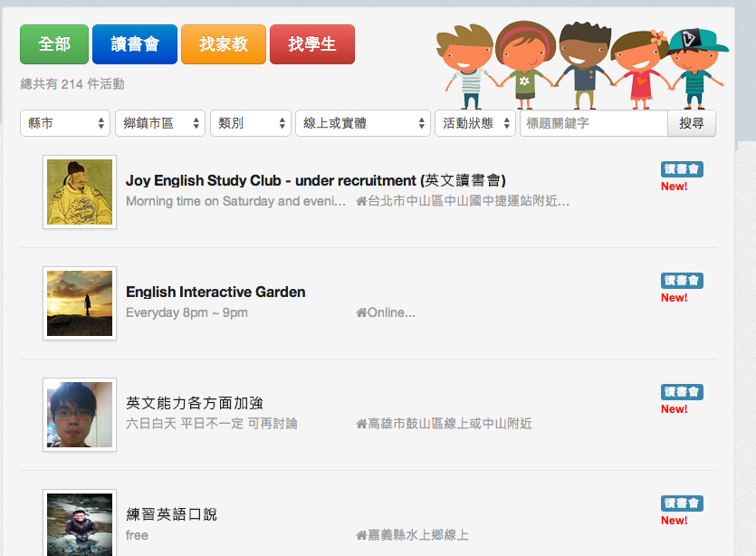Screen dimensions: 756x556
Task: Expand the 縣市 dropdown
Action: tap(65, 123)
